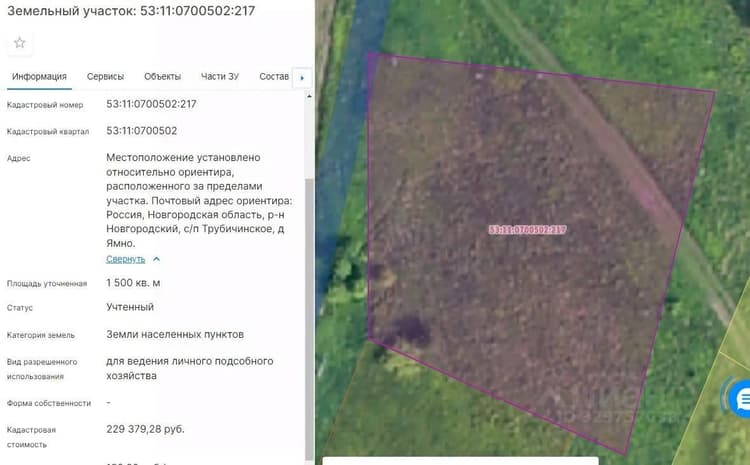Select cadastral number value 53:11:0700502:217
Image resolution: width=750 pixels, height=465 pixels.
point(151,104)
